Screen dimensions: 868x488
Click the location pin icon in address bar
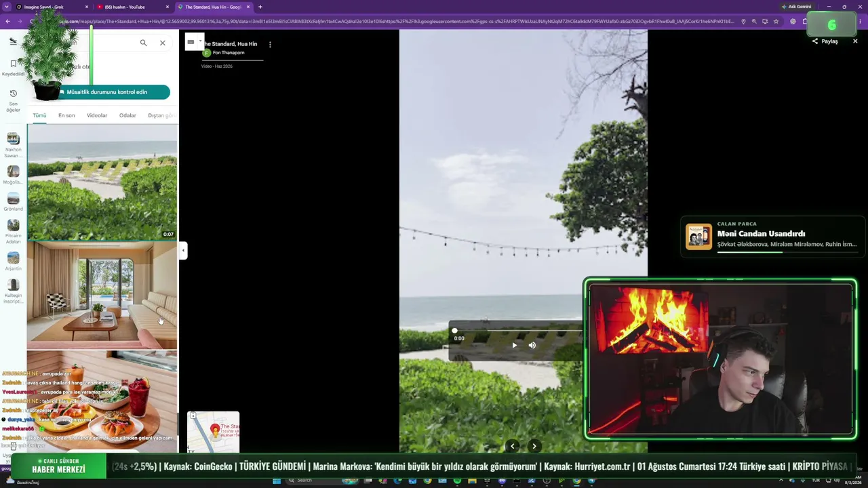point(743,21)
